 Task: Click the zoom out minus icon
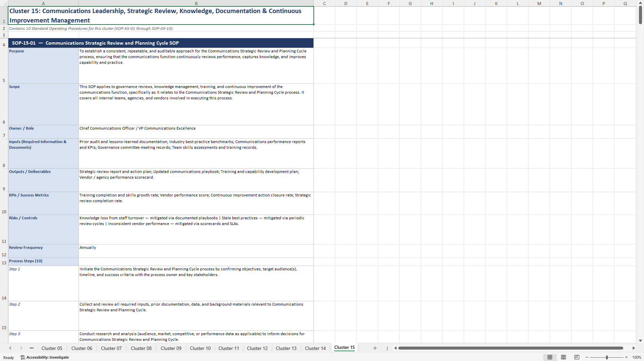(x=587, y=357)
